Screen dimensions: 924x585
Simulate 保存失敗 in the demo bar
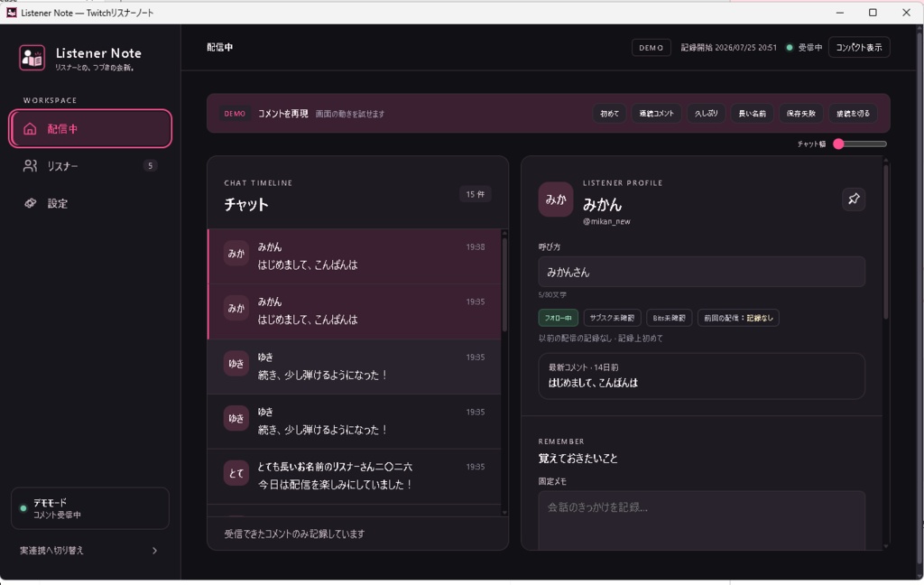click(801, 113)
